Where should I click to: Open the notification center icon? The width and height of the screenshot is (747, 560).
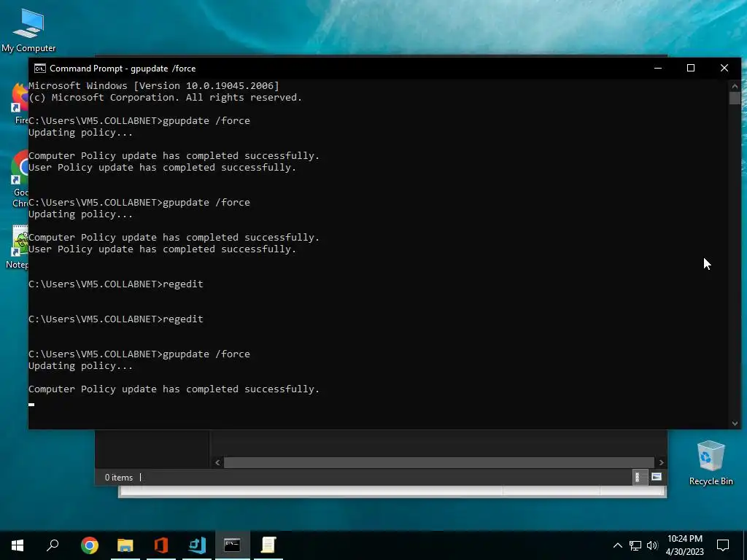tap(723, 545)
